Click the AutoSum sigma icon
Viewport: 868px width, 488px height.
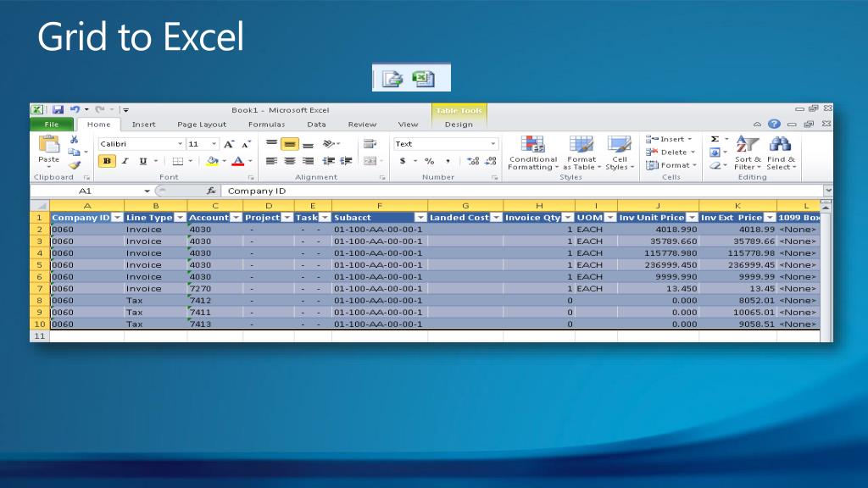(715, 139)
